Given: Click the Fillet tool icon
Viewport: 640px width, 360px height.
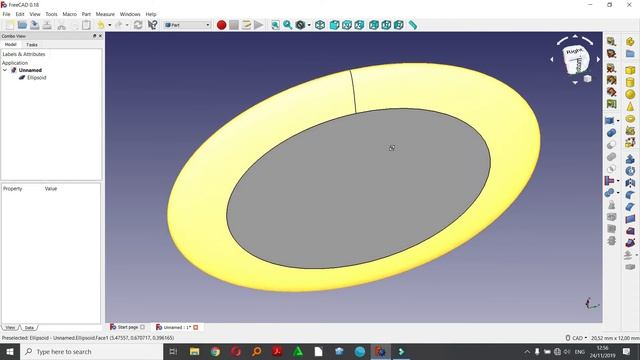Looking at the screenshot, I should tap(630, 196).
